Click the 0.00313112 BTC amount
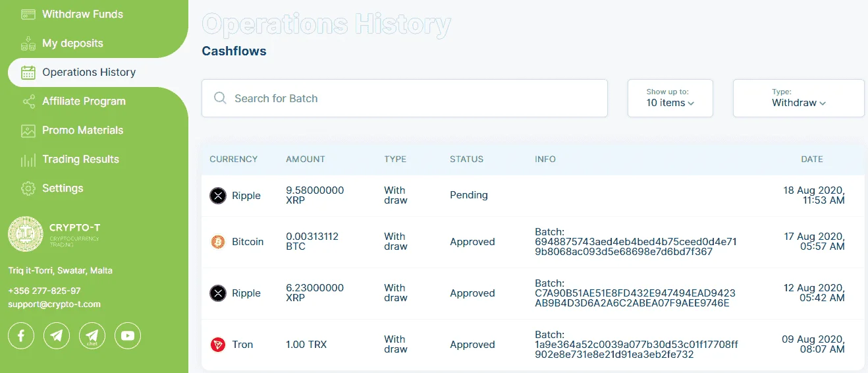Screen dimensions: 868x373 [312, 241]
